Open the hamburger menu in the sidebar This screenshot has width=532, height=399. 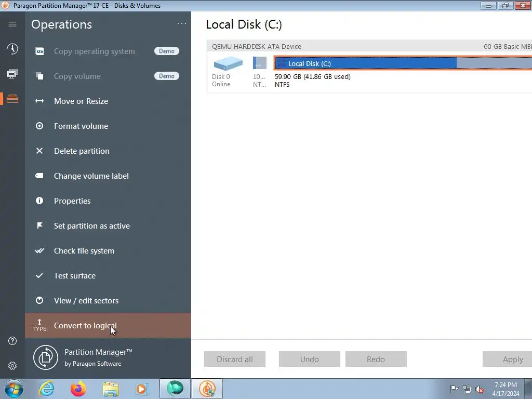(x=12, y=24)
